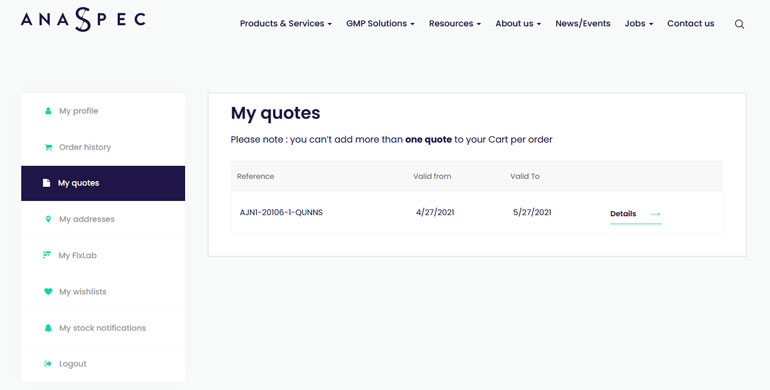Go to News/Events page

(x=583, y=24)
